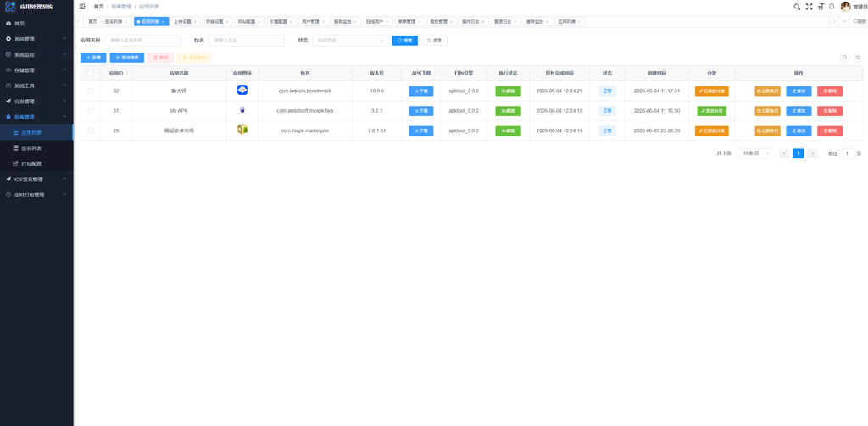Open the 状态 application status dropdown

click(x=350, y=41)
